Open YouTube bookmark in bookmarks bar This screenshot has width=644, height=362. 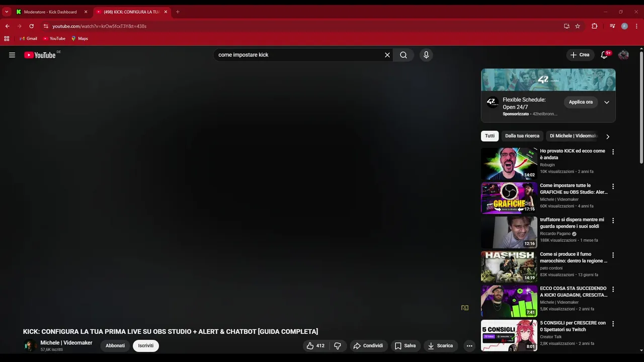54,38
